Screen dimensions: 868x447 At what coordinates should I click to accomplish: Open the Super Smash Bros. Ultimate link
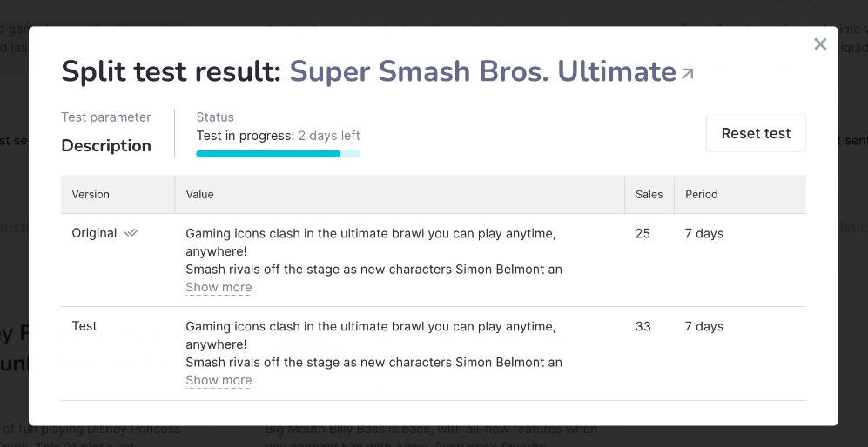[x=482, y=70]
